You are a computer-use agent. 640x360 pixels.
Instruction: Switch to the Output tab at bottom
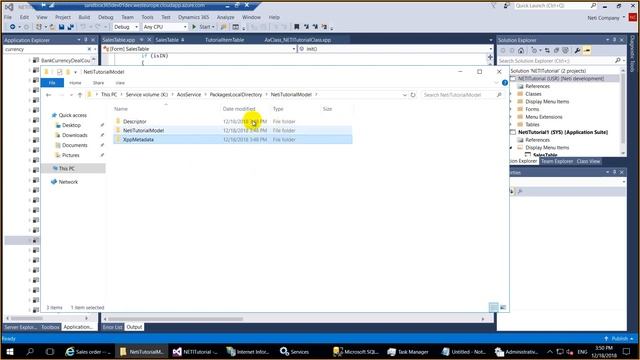click(134, 327)
